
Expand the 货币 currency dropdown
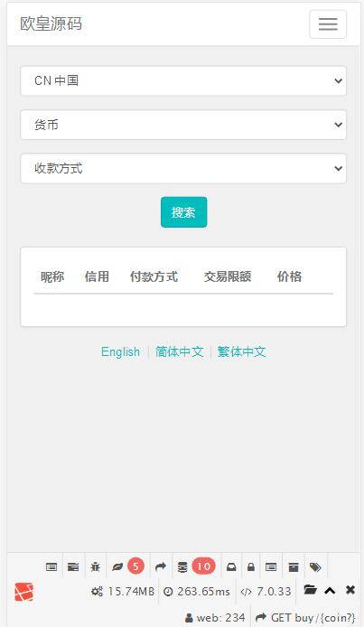click(x=183, y=125)
